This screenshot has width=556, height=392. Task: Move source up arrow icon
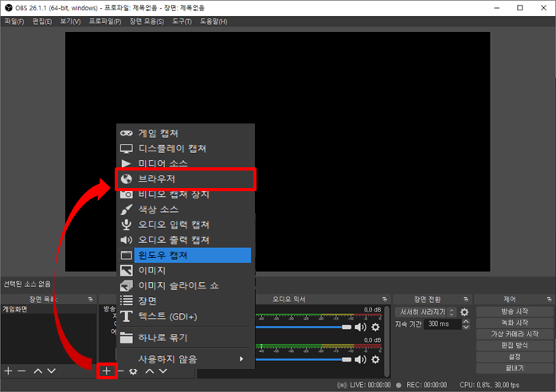150,371
